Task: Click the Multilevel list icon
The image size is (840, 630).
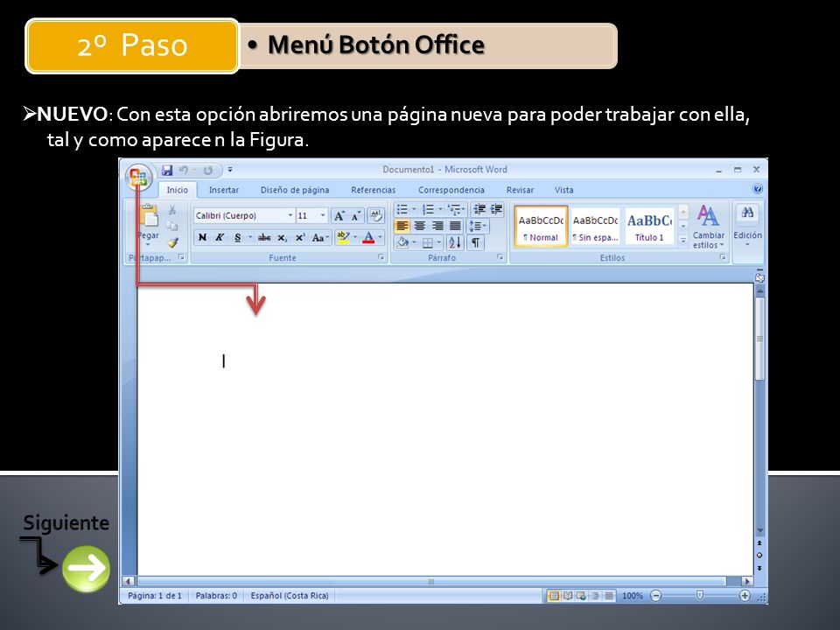Action: pos(454,209)
